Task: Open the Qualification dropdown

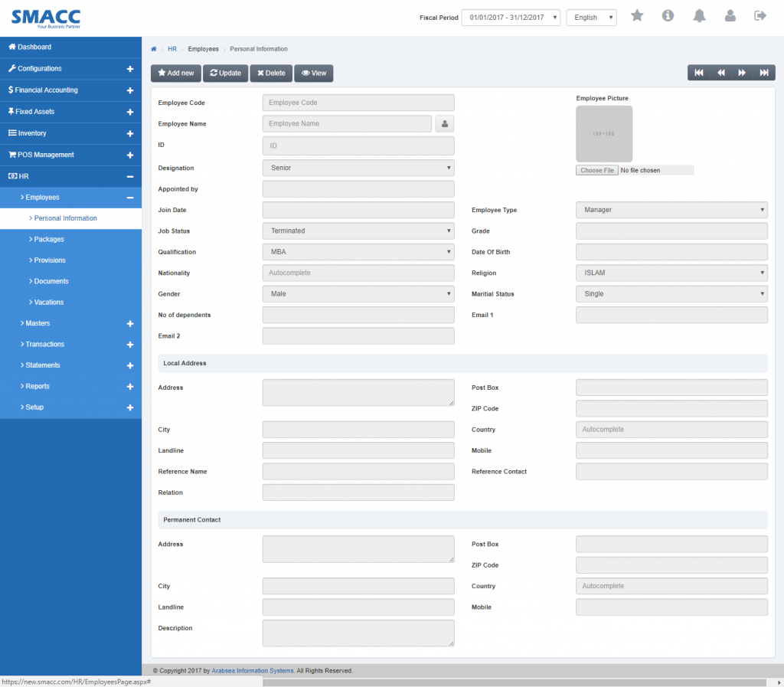Action: (x=358, y=251)
